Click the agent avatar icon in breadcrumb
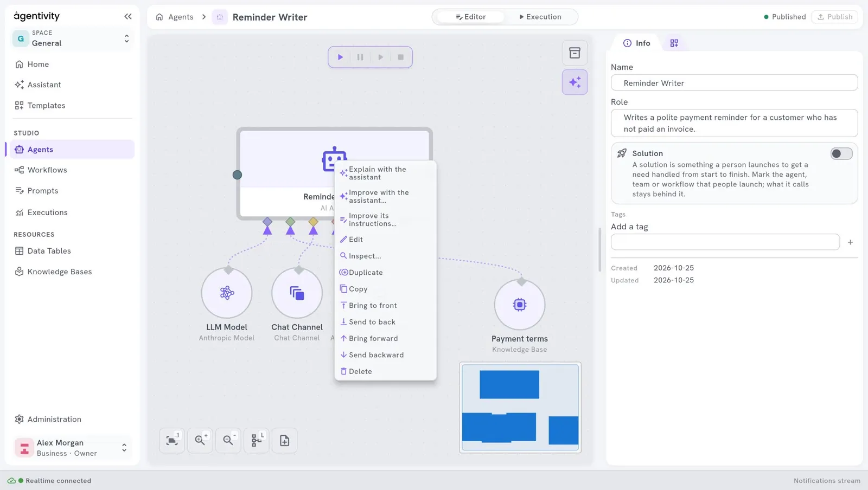 220,17
